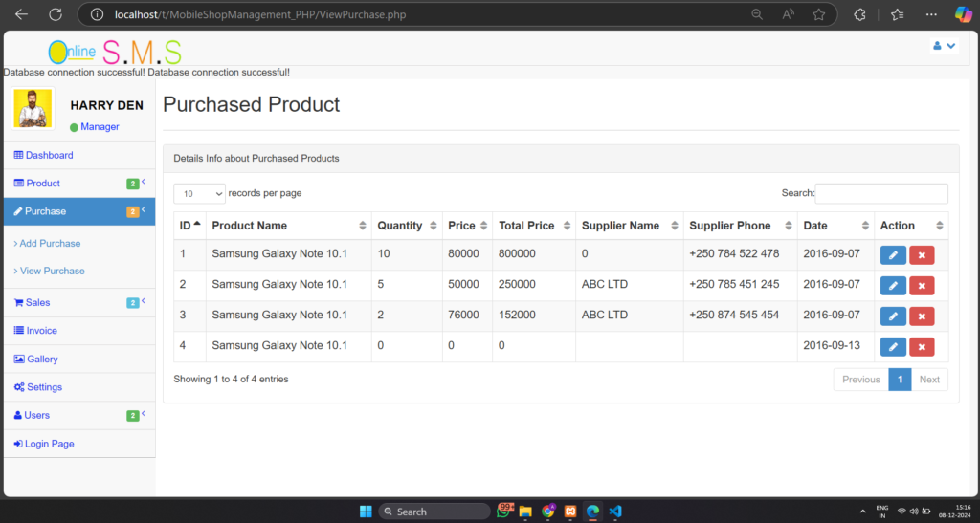The height and width of the screenshot is (523, 980).
Task: Select cell with total price 800000
Action: (534, 254)
